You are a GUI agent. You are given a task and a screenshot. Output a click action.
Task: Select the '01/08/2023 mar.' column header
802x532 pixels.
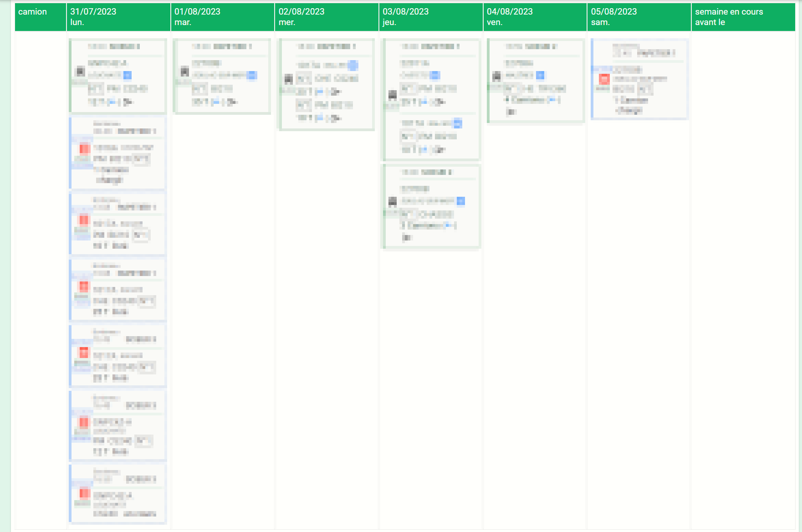coord(223,17)
